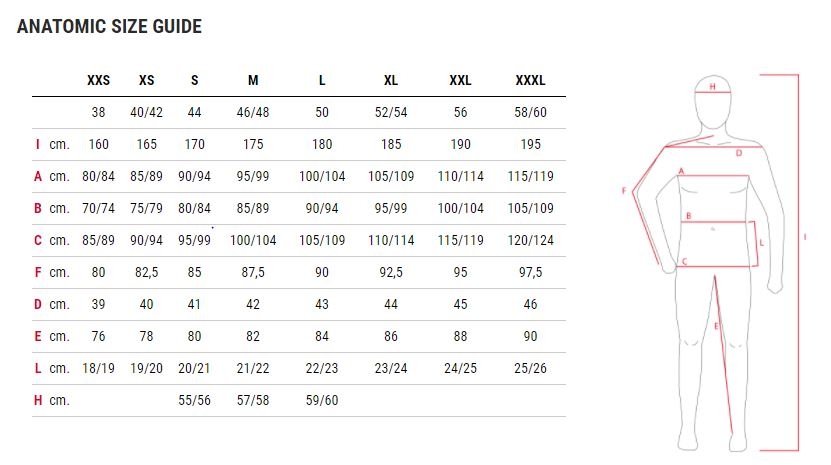Click chest label A on the figure
The image size is (831, 465).
[x=681, y=172]
